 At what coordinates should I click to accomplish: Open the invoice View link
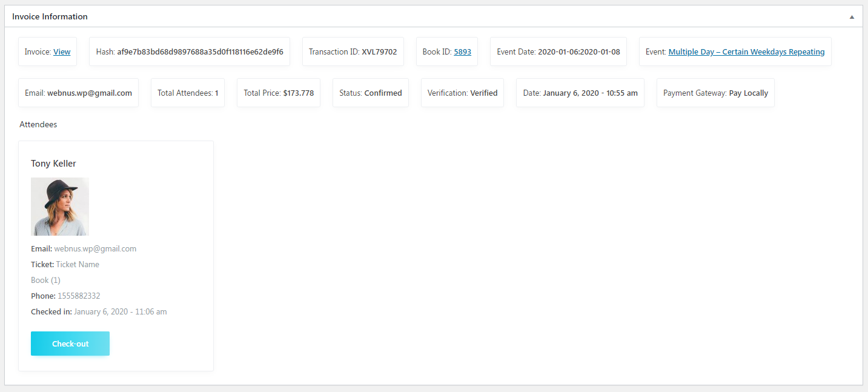pyautogui.click(x=62, y=52)
